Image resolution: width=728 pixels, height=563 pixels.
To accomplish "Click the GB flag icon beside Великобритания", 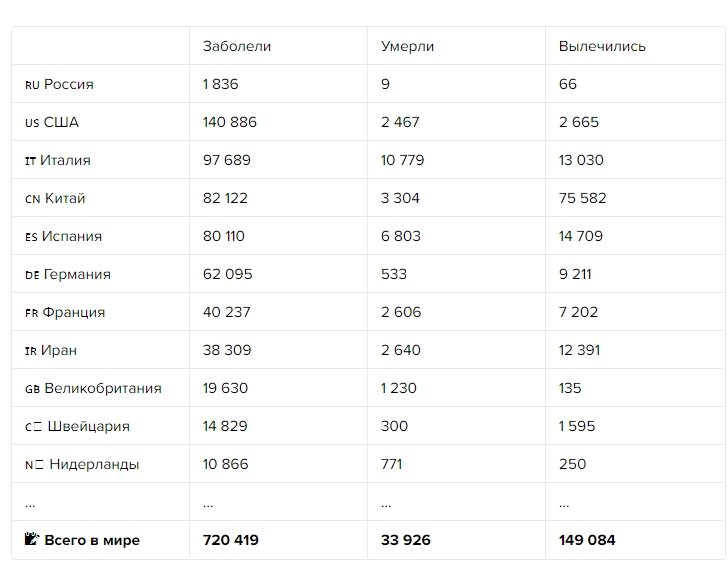I will 32,389.
